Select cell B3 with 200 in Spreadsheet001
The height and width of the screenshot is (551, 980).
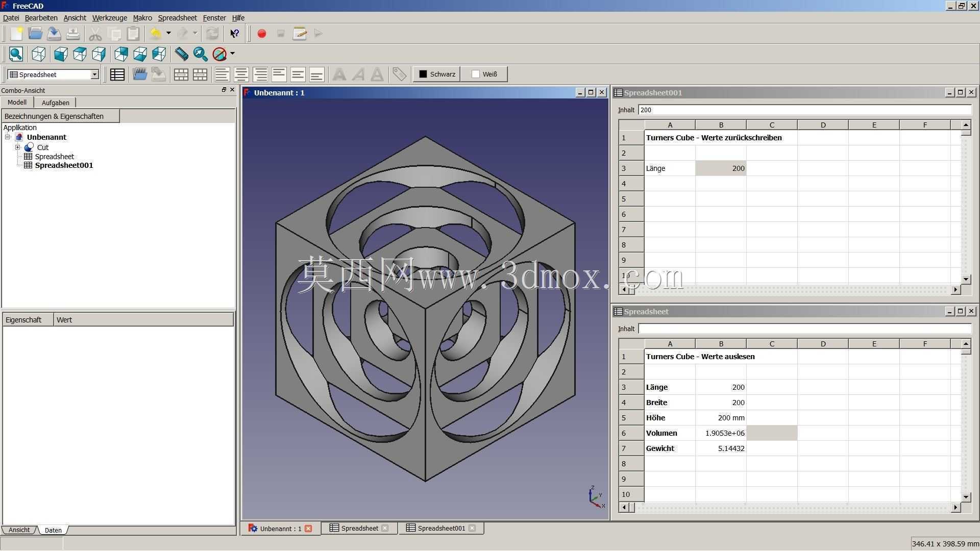click(721, 168)
